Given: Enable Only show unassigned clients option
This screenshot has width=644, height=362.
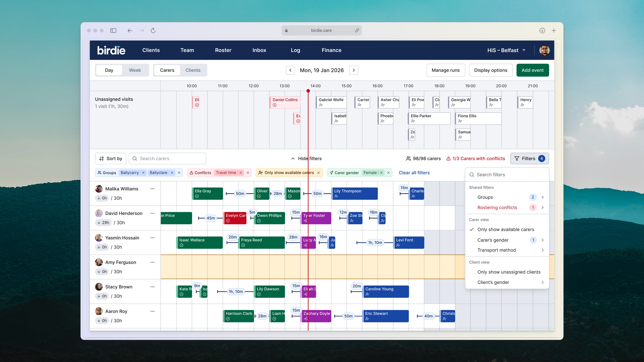Looking at the screenshot, I should [x=508, y=272].
